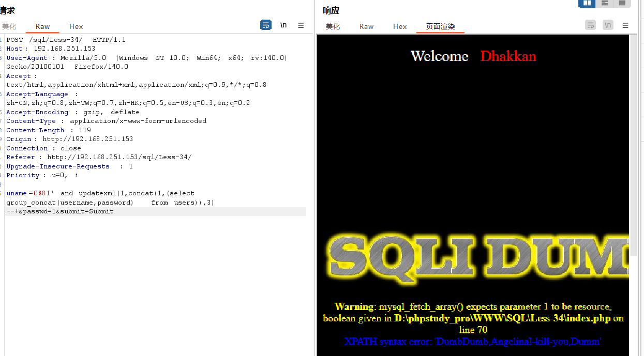Click the Referer header line
The image size is (644, 356).
pyautogui.click(x=99, y=157)
